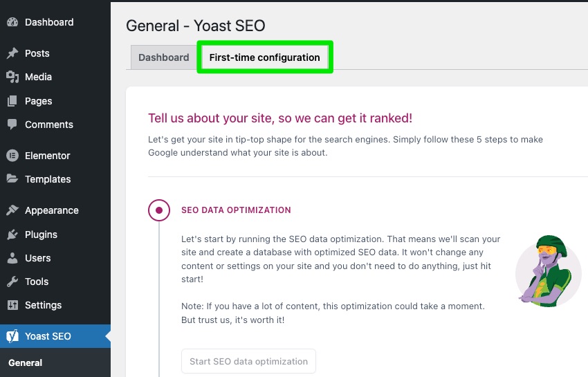Screen dimensions: 588x377
Task: Open the General submenu under Yoast SEO
Action: pos(26,362)
